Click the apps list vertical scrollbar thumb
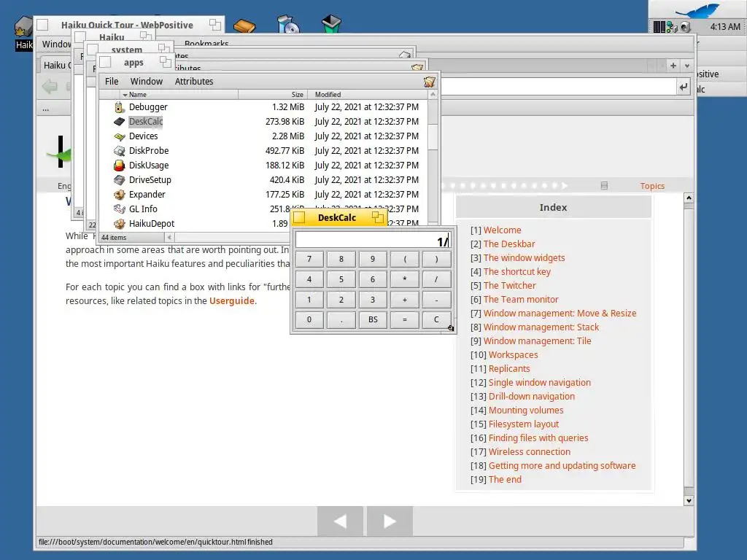 [433, 137]
